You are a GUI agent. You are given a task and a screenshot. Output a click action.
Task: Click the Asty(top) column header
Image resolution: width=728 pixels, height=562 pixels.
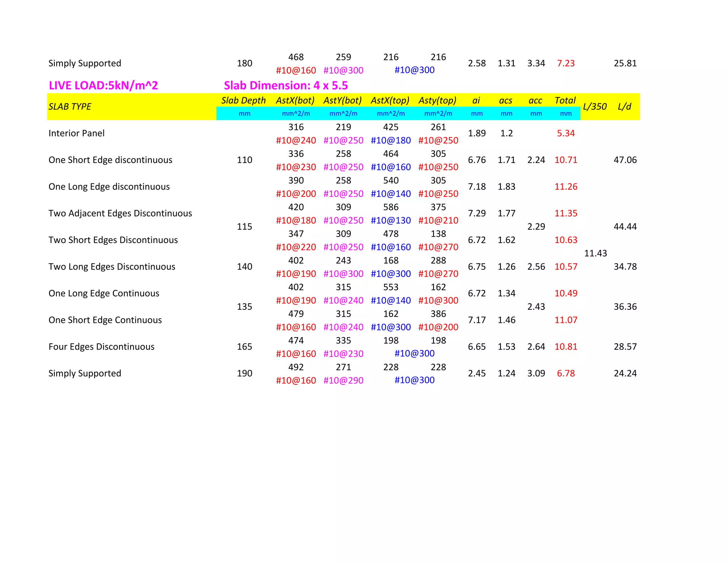pyautogui.click(x=438, y=101)
